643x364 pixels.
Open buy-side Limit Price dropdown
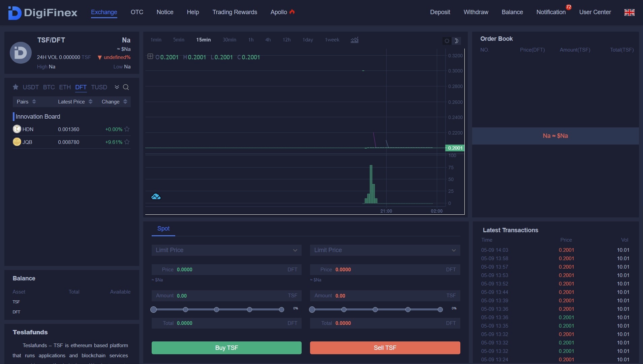(226, 250)
